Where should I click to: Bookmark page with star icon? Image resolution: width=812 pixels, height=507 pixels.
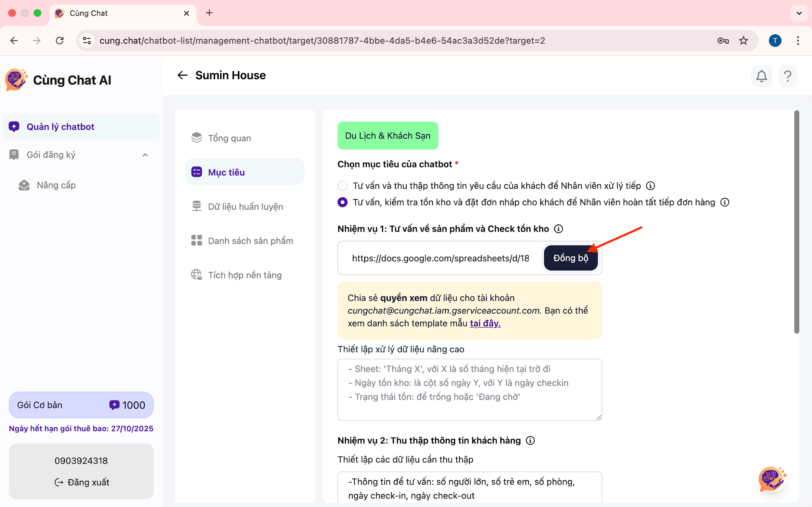pyautogui.click(x=743, y=41)
